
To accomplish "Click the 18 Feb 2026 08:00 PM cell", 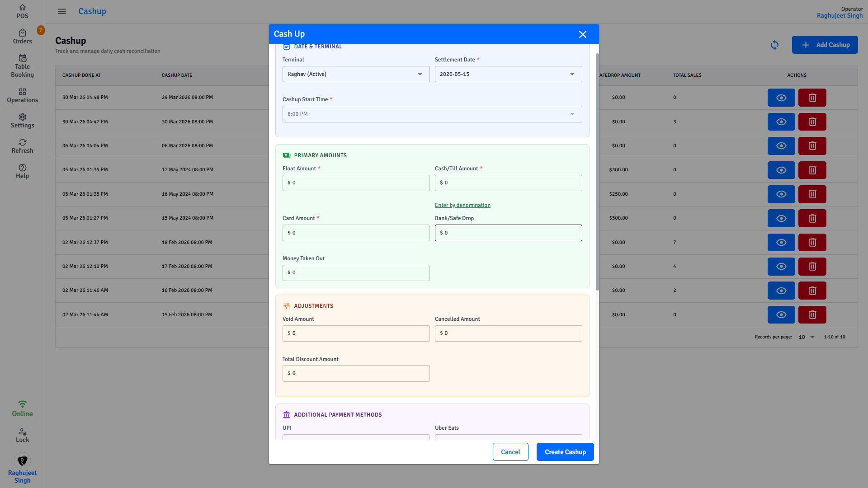I will 187,243.
